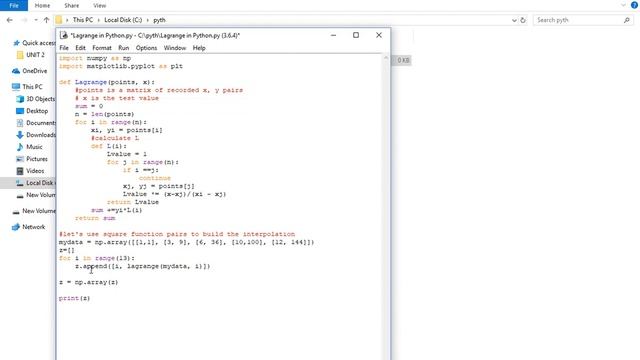Open the Run menu in IDLE

tap(124, 48)
